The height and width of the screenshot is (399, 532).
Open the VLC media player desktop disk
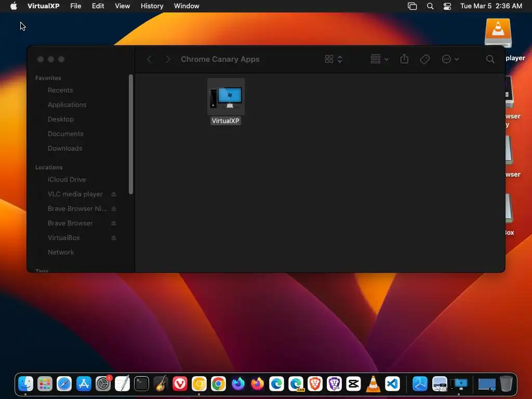coord(498,33)
